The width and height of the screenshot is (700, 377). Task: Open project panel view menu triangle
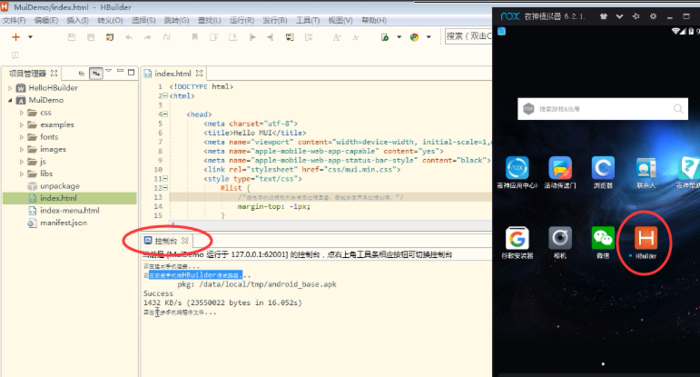(x=108, y=71)
